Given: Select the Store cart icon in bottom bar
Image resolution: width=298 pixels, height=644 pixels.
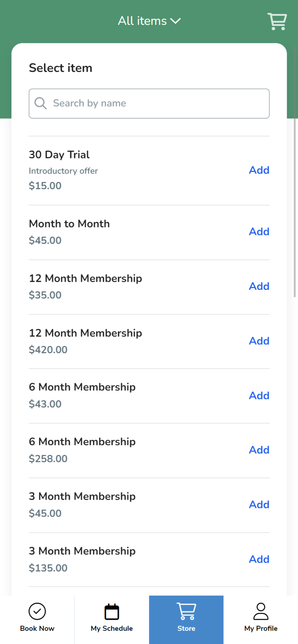Looking at the screenshot, I should tap(186, 611).
